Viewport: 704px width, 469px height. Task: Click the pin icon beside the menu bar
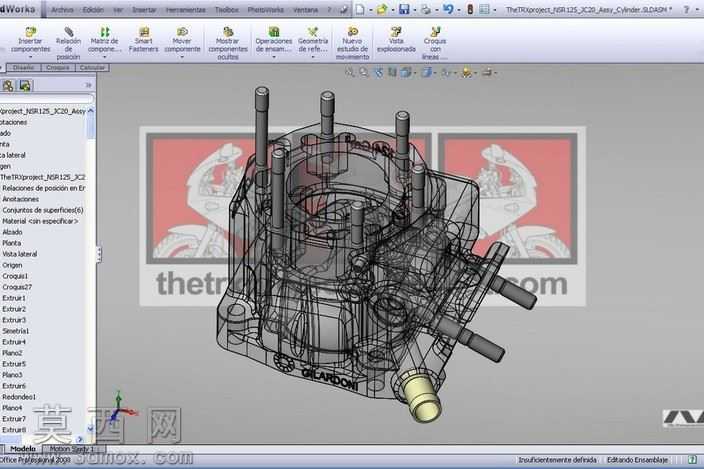pos(344,9)
